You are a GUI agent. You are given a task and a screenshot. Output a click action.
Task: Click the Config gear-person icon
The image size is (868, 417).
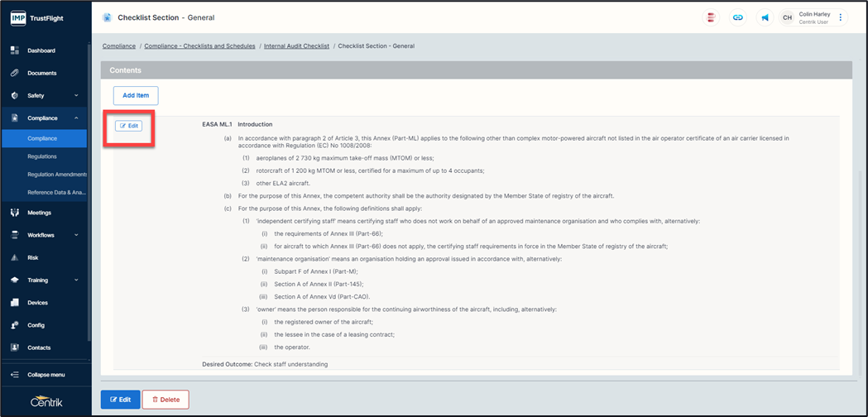[x=15, y=325]
